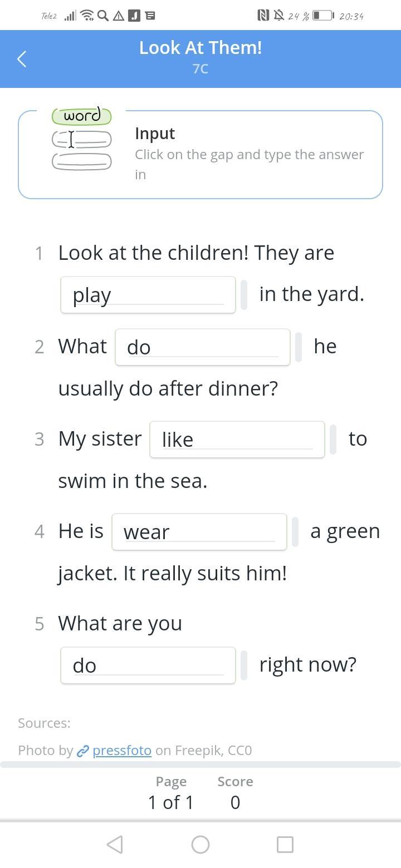Viewport: 401px width, 868px height.
Task: Tap the battery icon in status bar
Action: coord(323,16)
